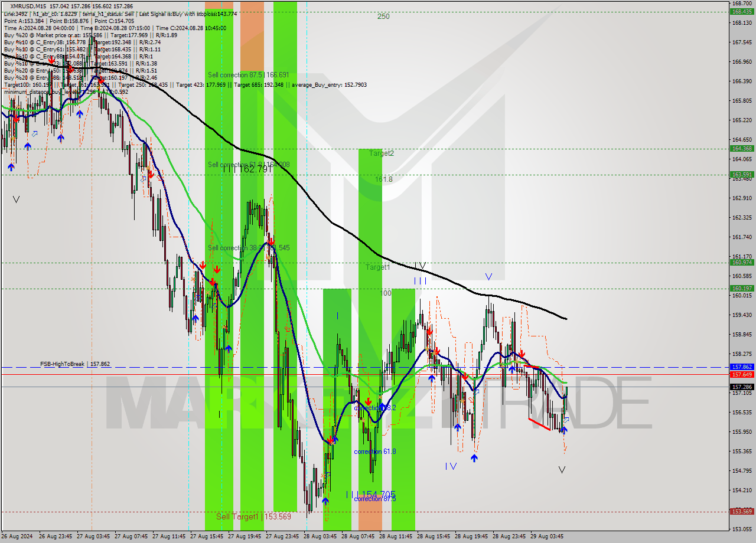Click the green '164.368' price tag

(x=742, y=148)
